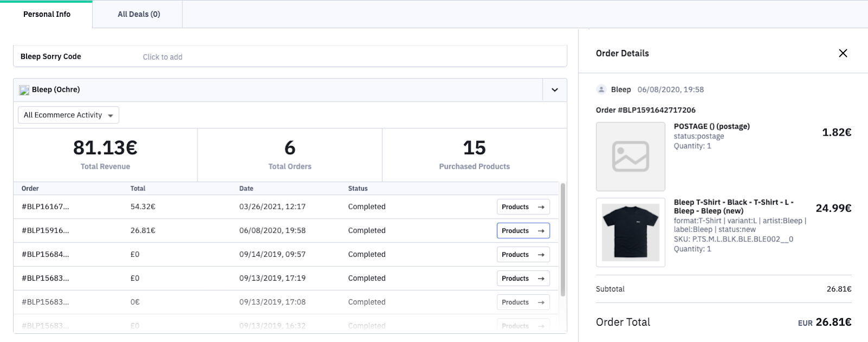Open the All Ecommerce Activity dropdown
Image resolution: width=868 pixels, height=342 pixels.
tap(68, 115)
